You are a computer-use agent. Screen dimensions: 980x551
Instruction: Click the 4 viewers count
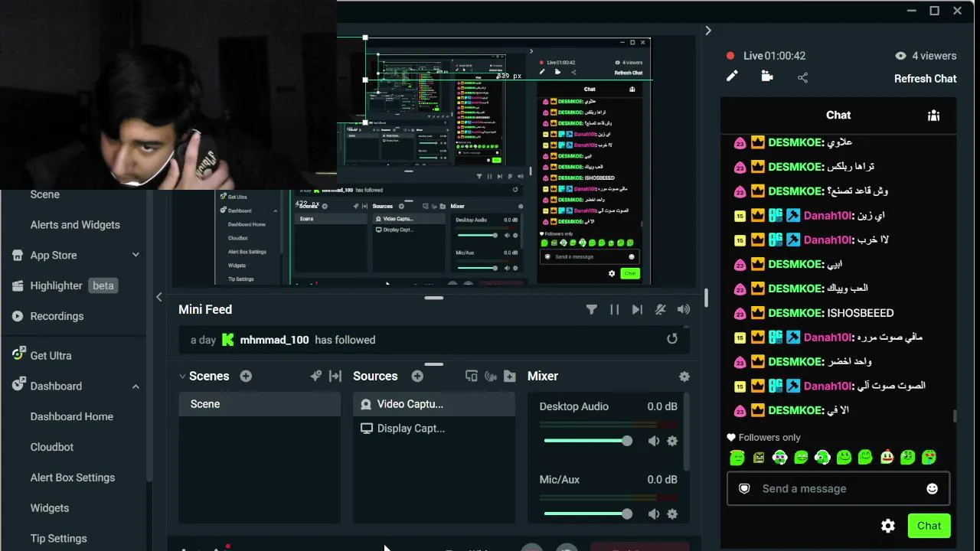(x=926, y=56)
